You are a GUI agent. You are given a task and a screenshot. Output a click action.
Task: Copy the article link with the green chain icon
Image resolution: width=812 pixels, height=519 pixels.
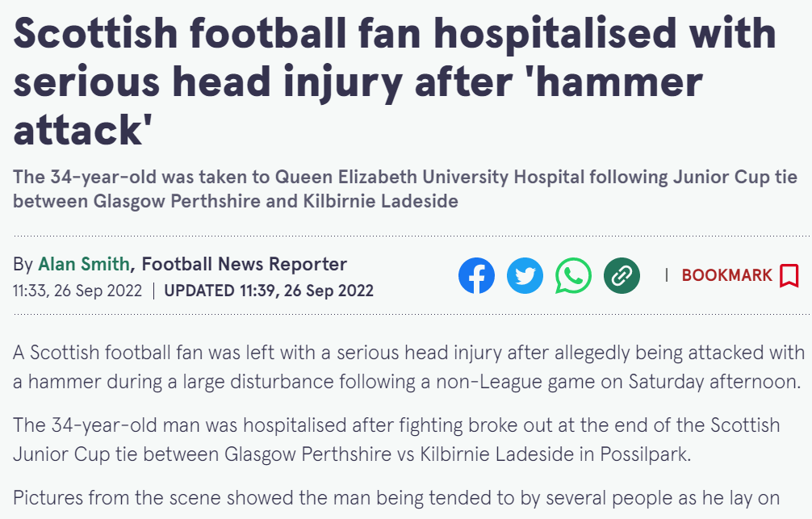[x=622, y=275]
